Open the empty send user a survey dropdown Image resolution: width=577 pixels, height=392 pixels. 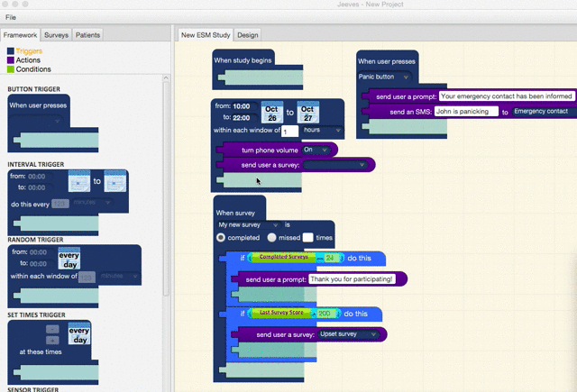(334, 165)
